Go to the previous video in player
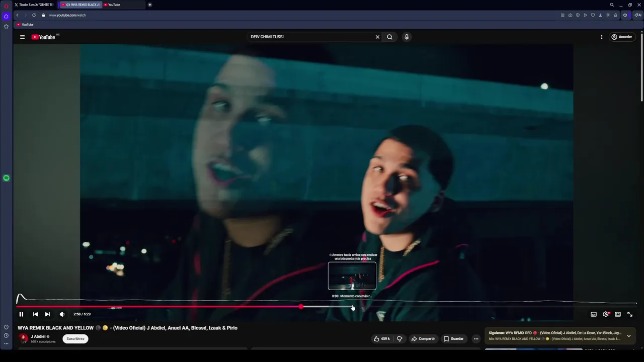 [x=35, y=314]
